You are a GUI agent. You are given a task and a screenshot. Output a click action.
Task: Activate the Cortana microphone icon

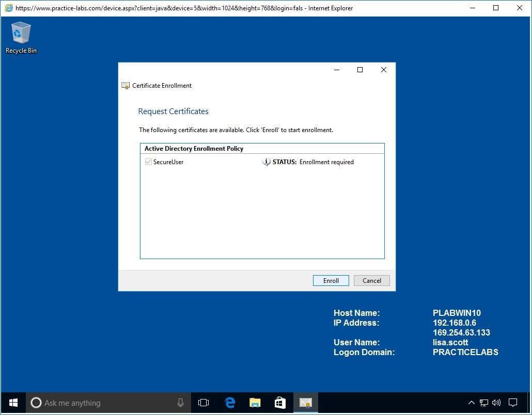[x=180, y=403]
